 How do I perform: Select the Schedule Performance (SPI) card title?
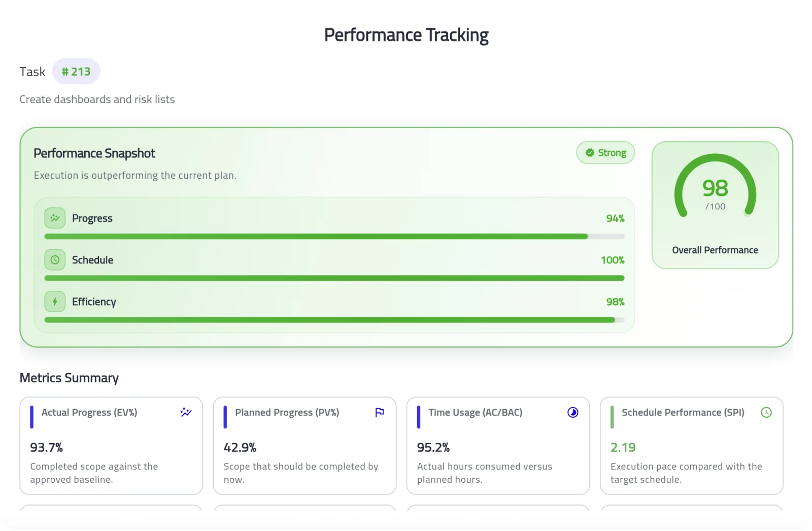[683, 413]
